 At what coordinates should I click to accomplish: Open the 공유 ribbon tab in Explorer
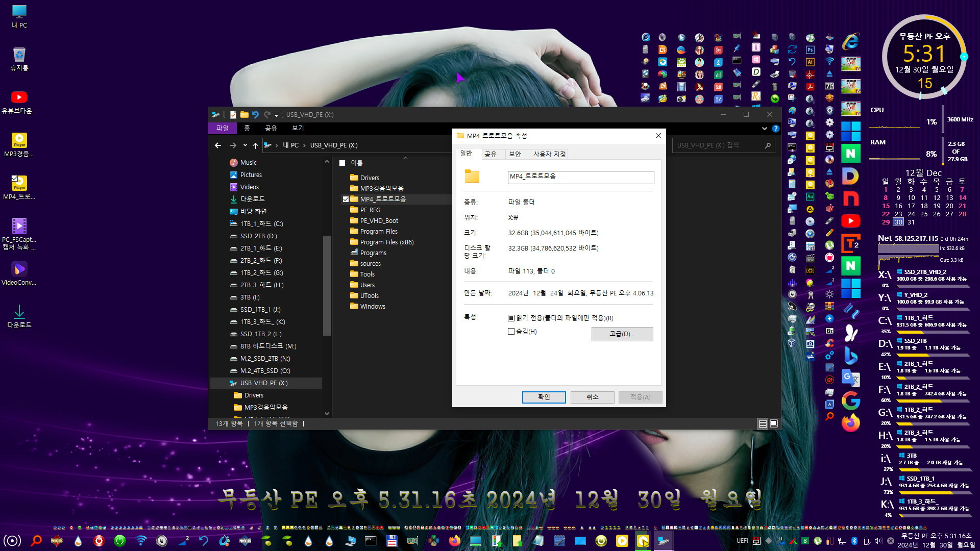tap(271, 128)
